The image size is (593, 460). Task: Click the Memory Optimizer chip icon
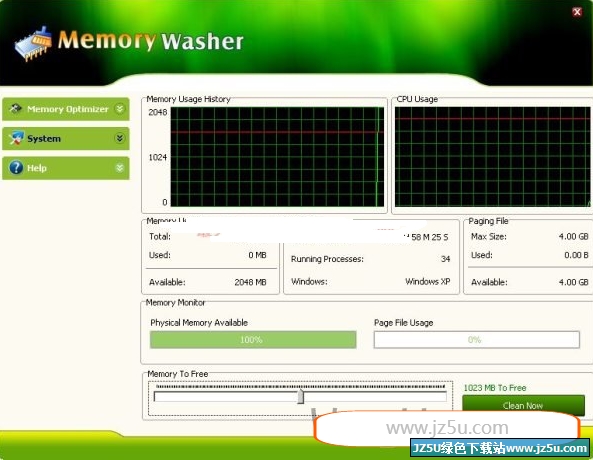click(16, 109)
